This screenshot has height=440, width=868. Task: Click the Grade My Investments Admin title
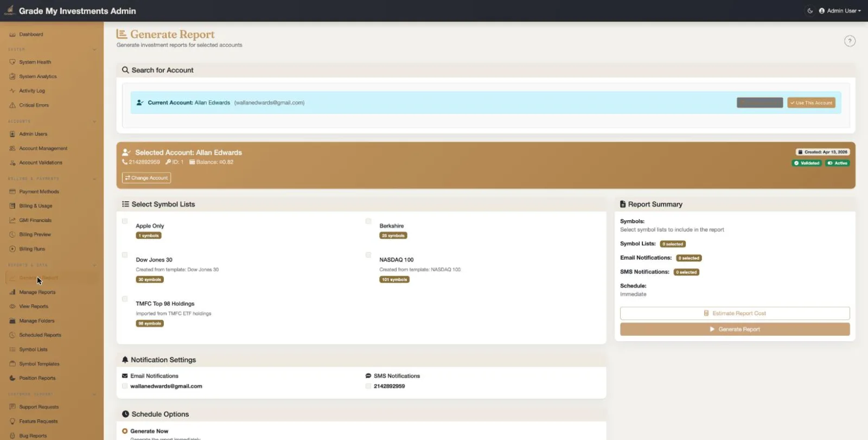[78, 11]
